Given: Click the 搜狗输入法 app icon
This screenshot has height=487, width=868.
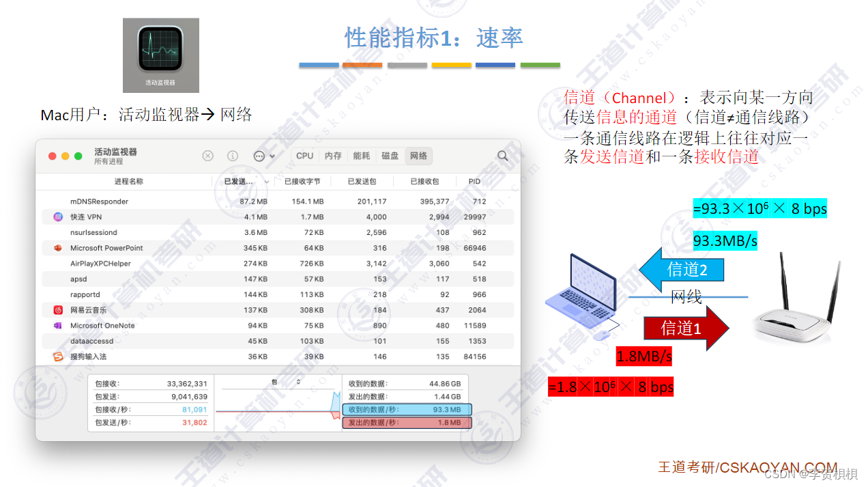Looking at the screenshot, I should 58,357.
